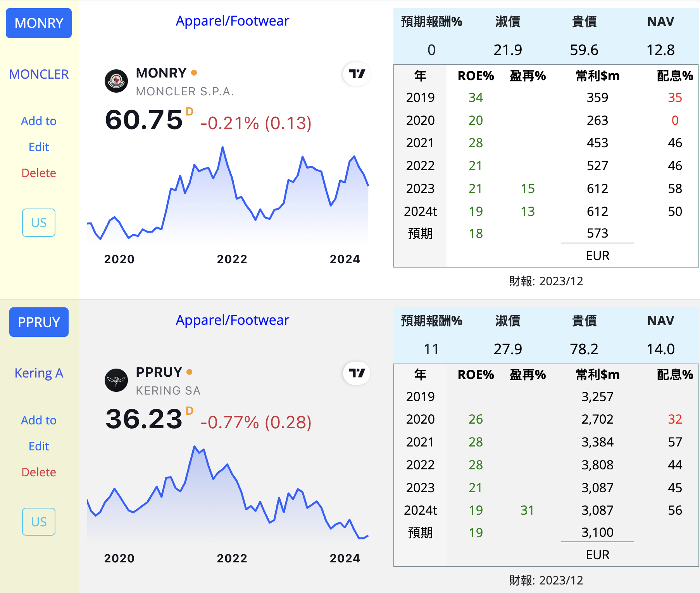Click the Kering company logo icon
Screen dimensions: 700x593
[x=116, y=380]
